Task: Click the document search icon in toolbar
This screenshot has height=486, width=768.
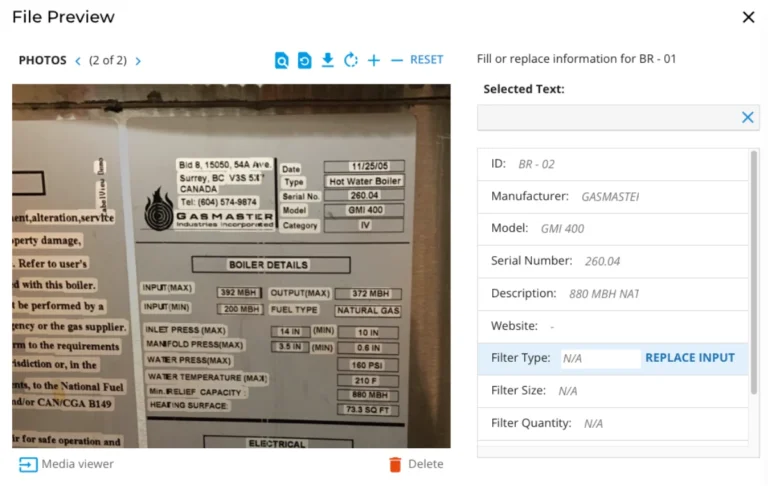Action: point(282,60)
